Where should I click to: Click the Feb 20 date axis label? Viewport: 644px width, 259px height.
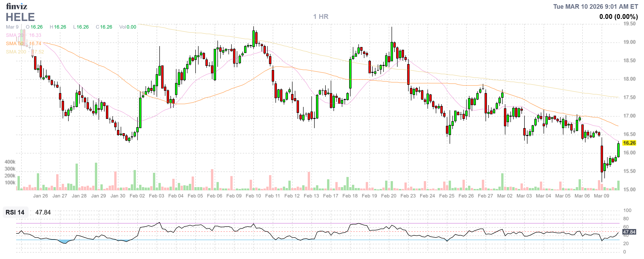[x=389, y=196]
